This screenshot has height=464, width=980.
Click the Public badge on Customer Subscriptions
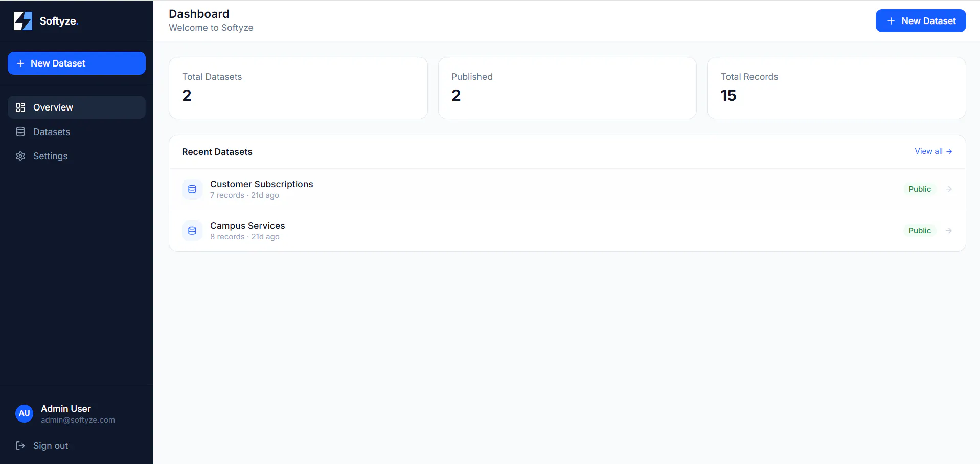pos(920,189)
